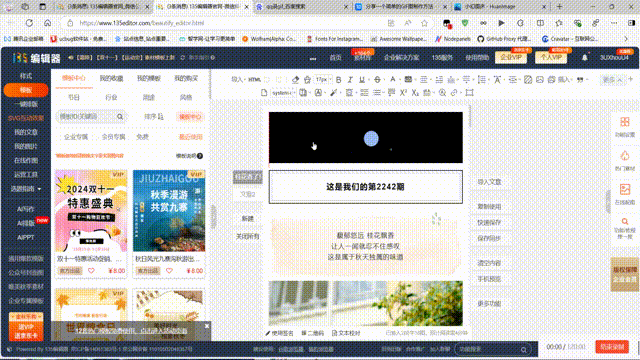Expand the 更多 toolbar section
Image resolution: width=640 pixels, height=360 pixels.
(x=612, y=80)
